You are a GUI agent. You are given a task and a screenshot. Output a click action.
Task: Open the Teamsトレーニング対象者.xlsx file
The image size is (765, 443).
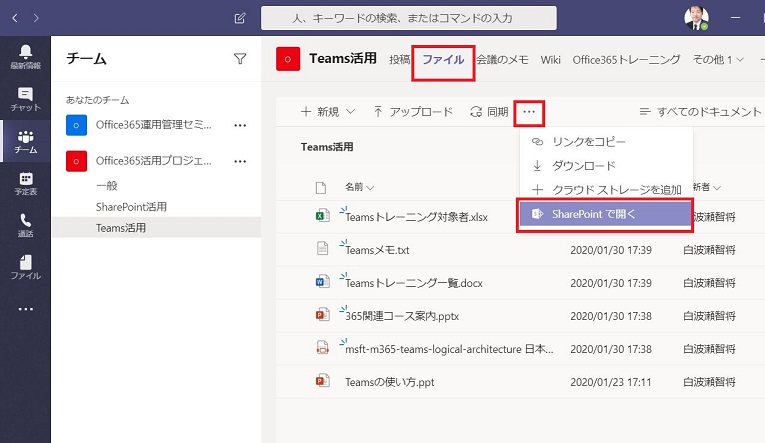[x=416, y=217]
